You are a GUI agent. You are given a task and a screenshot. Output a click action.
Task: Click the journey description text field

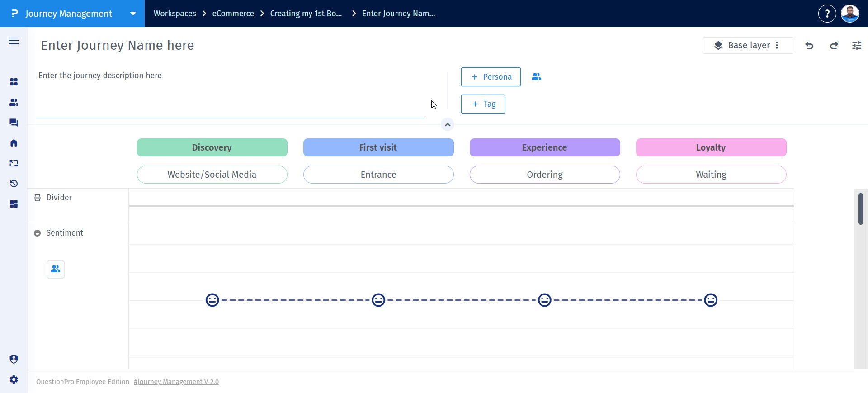tap(230, 93)
